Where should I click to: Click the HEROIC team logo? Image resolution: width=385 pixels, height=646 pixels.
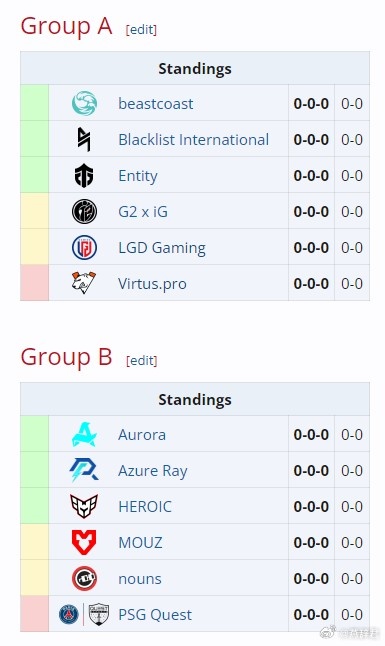tap(84, 506)
